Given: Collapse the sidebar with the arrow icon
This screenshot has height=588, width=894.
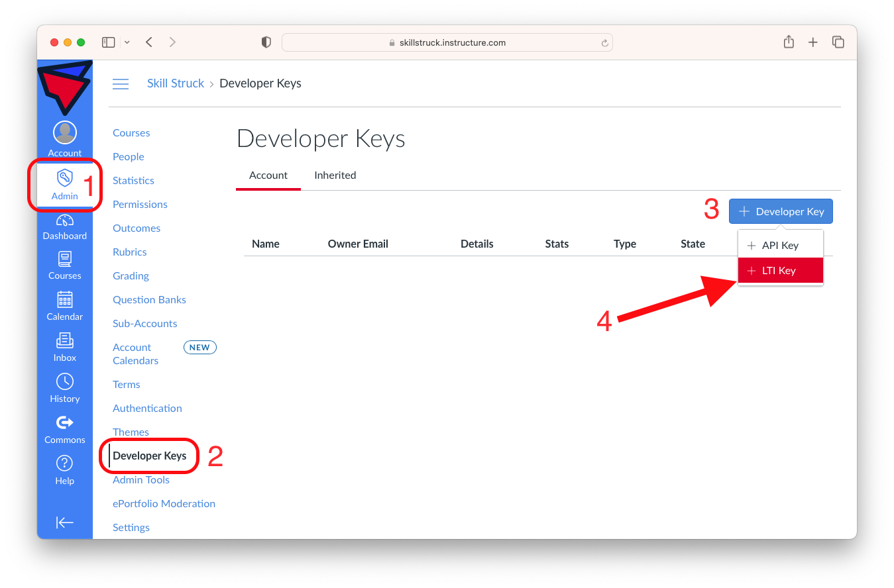Looking at the screenshot, I should pyautogui.click(x=64, y=522).
